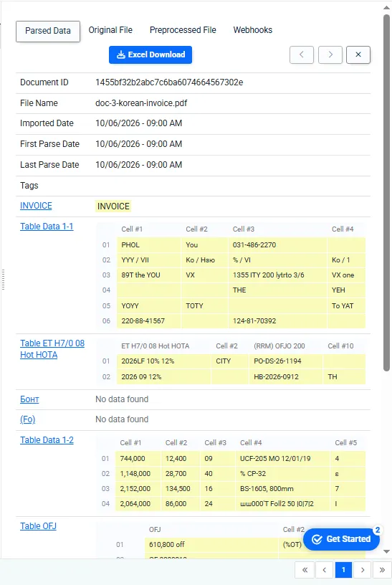Click cell 1,148,000

point(138,473)
